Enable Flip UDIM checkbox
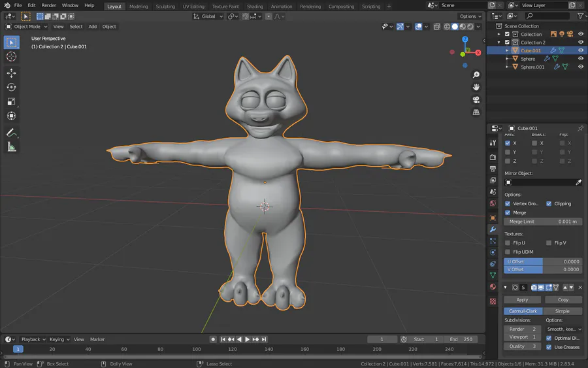Screen dimensions: 588x368 coord(508,252)
